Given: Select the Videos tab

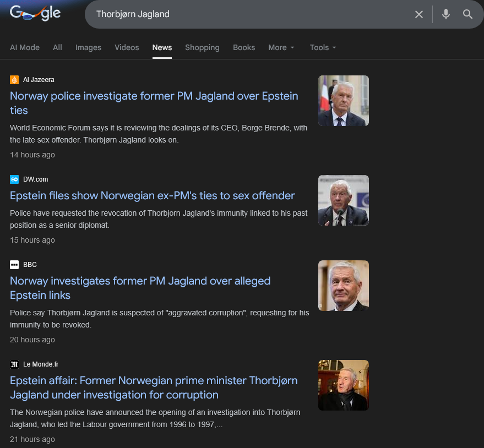Looking at the screenshot, I should (x=127, y=47).
